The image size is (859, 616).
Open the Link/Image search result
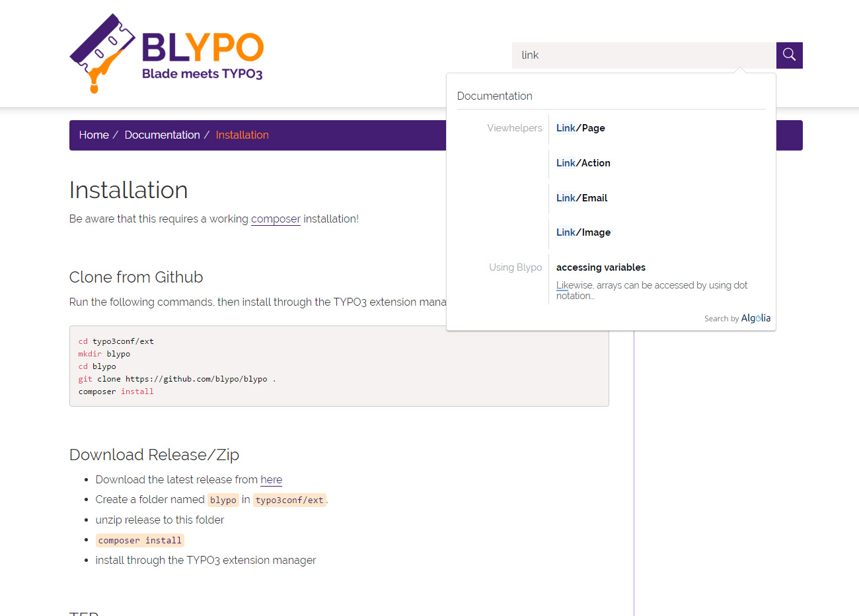(x=583, y=232)
